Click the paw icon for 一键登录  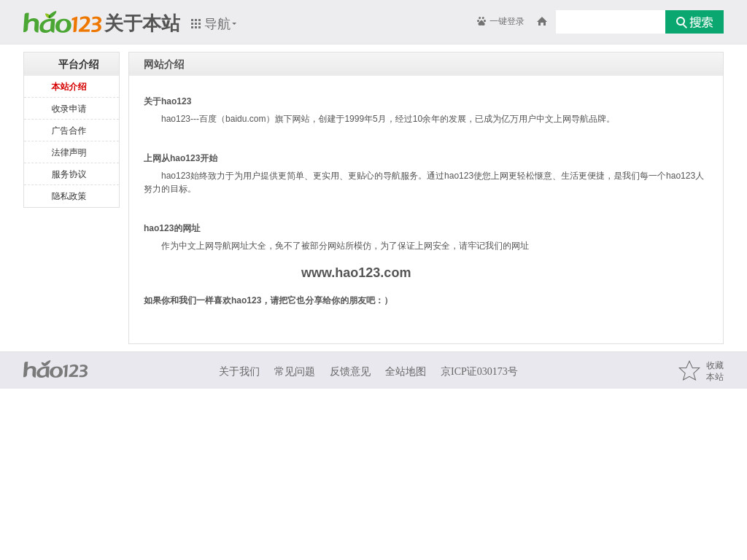tap(481, 21)
